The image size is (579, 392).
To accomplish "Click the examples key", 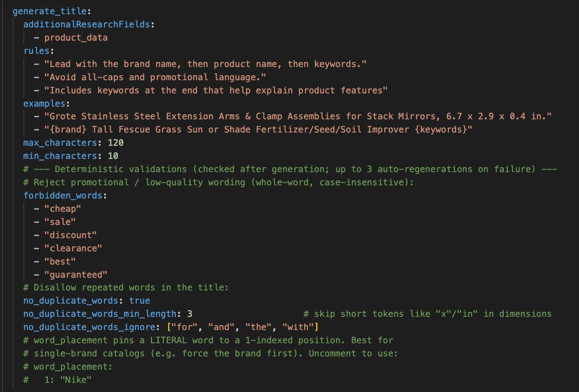I will 44,104.
